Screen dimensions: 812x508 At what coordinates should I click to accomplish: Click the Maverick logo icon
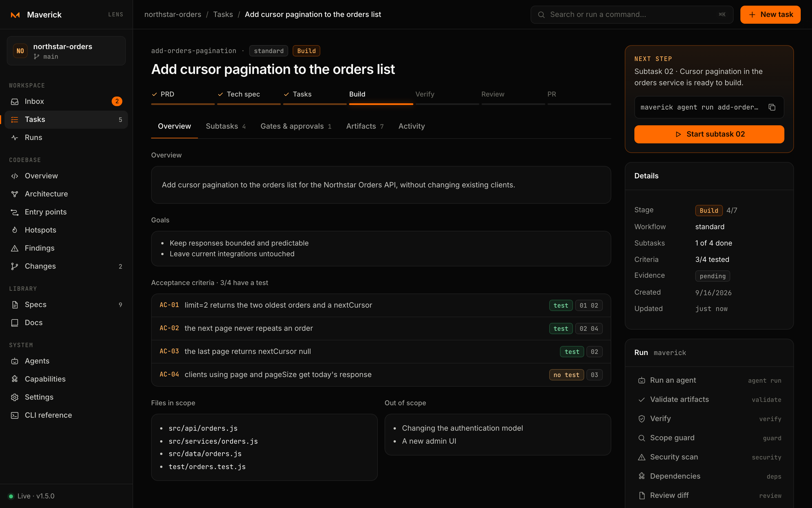click(x=15, y=15)
